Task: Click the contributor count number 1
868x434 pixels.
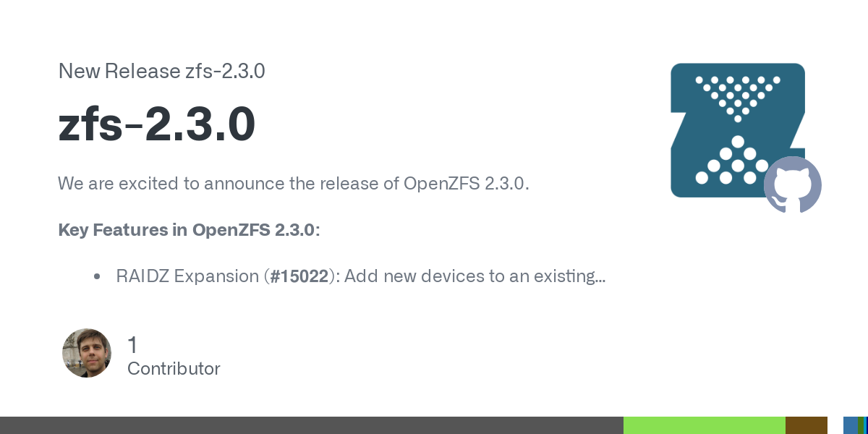Action: [132, 345]
